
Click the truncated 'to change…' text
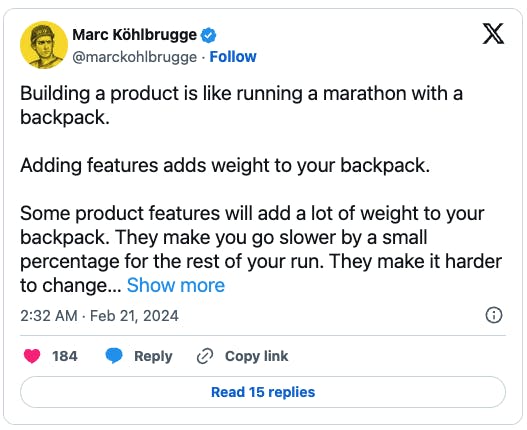pyautogui.click(x=71, y=286)
